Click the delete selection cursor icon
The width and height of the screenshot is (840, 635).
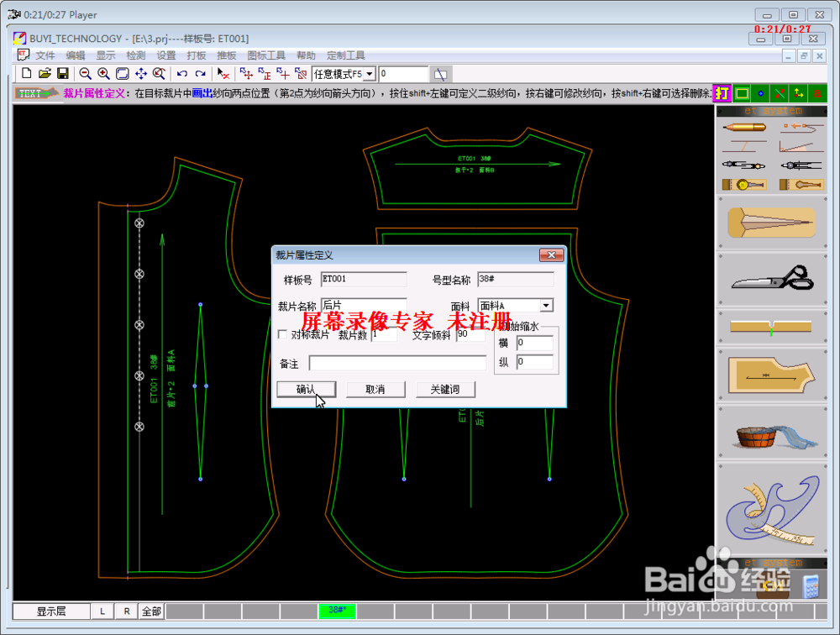(223, 73)
